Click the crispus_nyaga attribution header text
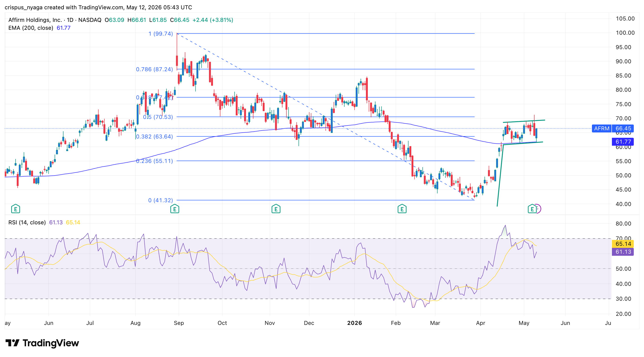Viewport: 644px width, 357px height. 98,7
